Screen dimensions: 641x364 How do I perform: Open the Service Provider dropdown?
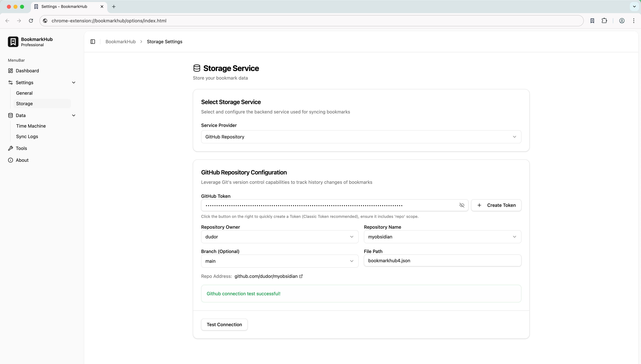pyautogui.click(x=361, y=137)
